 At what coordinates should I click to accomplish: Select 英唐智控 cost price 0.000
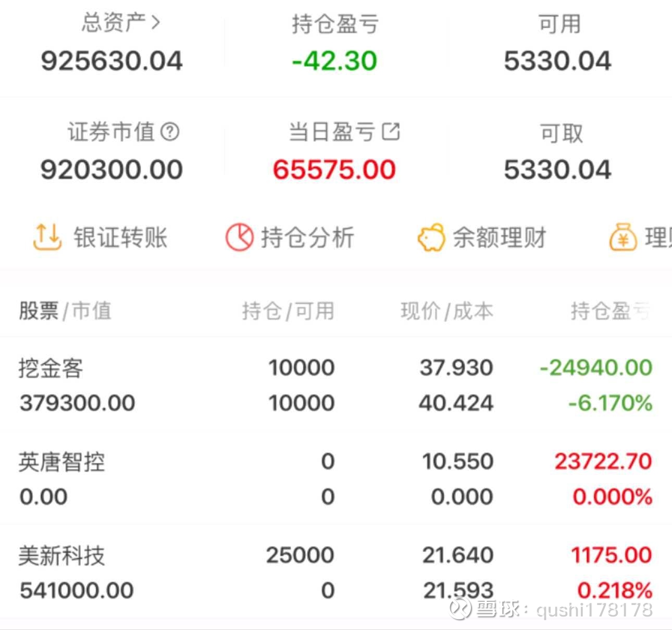[x=462, y=497]
